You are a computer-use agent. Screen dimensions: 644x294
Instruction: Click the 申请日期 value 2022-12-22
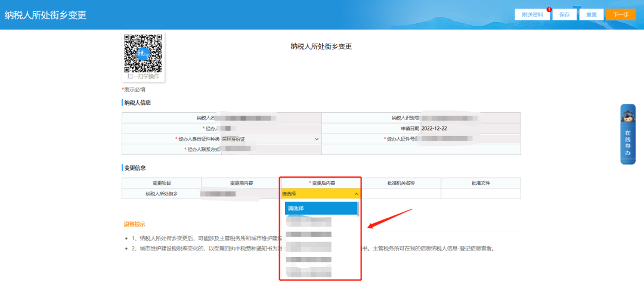point(434,129)
